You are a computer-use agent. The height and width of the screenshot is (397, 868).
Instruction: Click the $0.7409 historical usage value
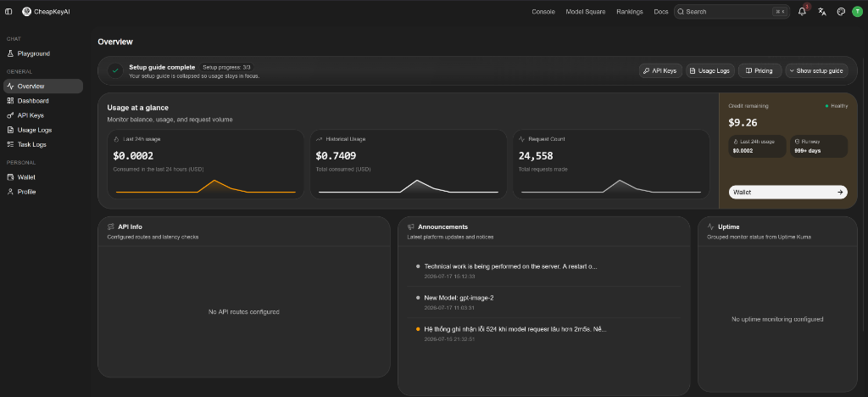(x=336, y=156)
